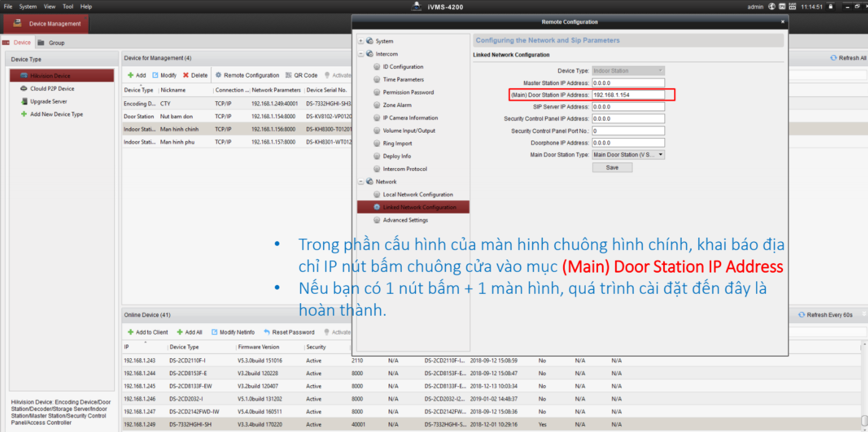
Task: Click the SIP Server IP Address field
Action: pyautogui.click(x=627, y=107)
